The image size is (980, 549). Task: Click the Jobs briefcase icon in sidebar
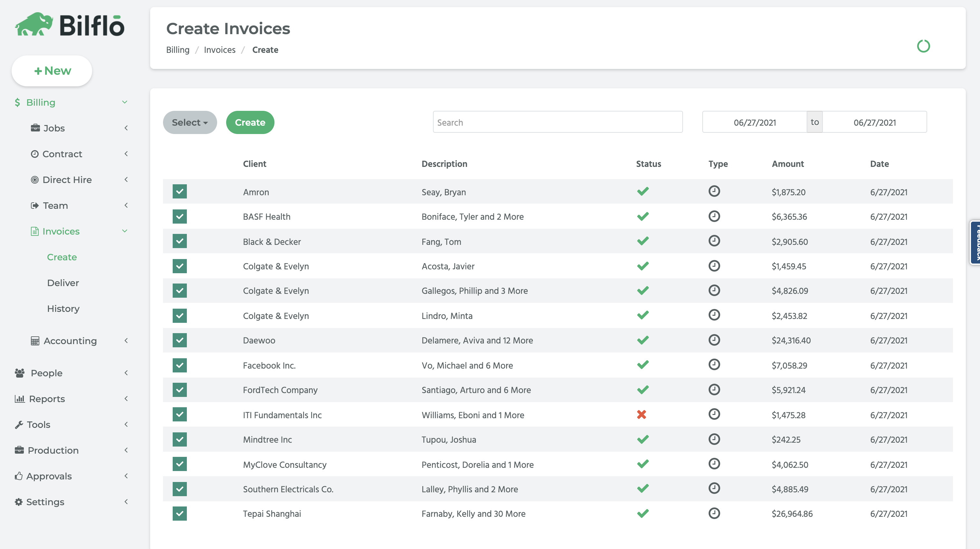point(35,128)
